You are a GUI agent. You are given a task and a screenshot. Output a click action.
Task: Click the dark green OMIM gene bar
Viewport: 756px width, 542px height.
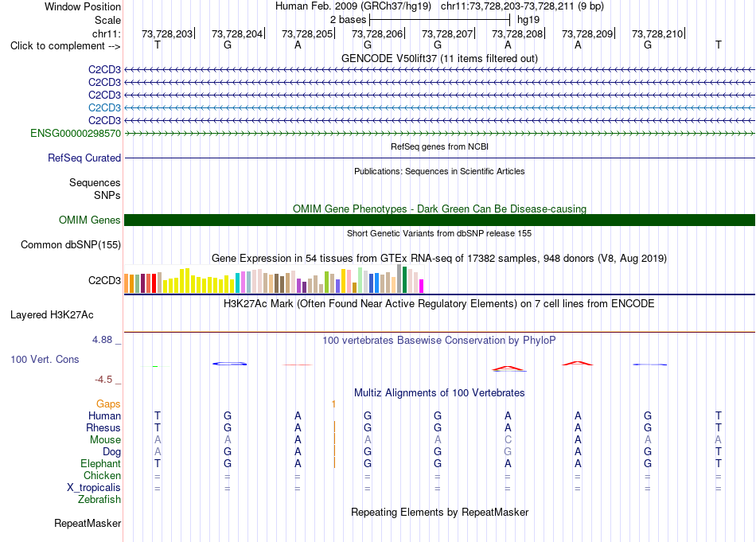click(440, 220)
